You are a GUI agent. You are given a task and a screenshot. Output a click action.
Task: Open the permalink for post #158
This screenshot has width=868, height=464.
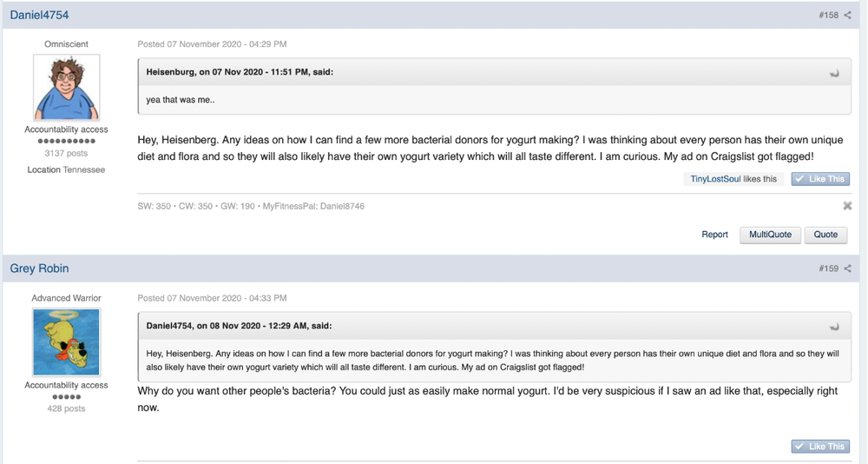point(829,15)
